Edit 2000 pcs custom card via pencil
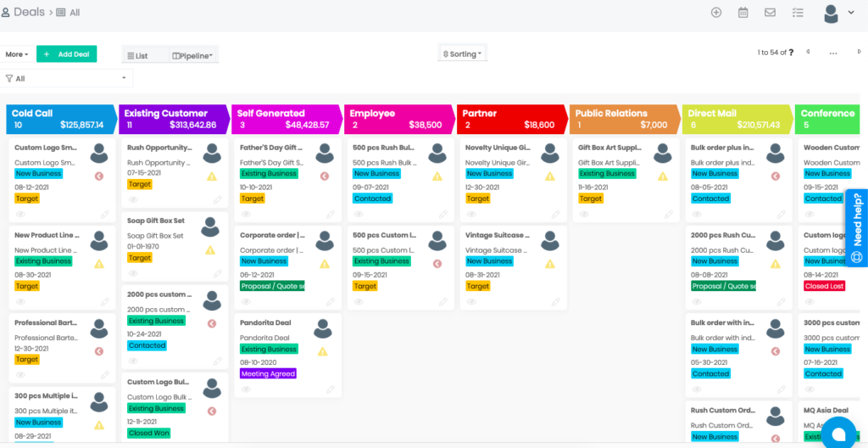This screenshot has width=868, height=448. tap(218, 361)
